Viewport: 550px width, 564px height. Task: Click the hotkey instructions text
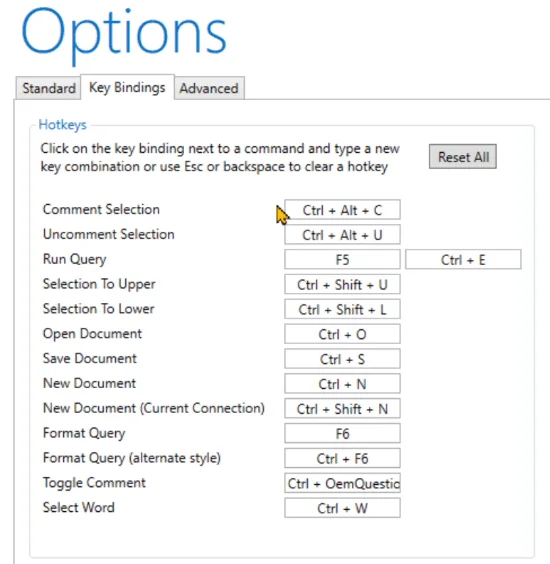pos(220,158)
